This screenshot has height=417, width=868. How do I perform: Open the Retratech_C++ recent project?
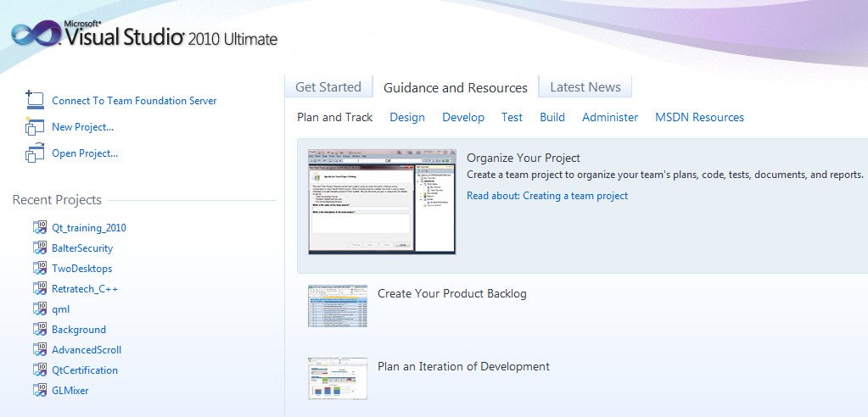pyautogui.click(x=85, y=289)
